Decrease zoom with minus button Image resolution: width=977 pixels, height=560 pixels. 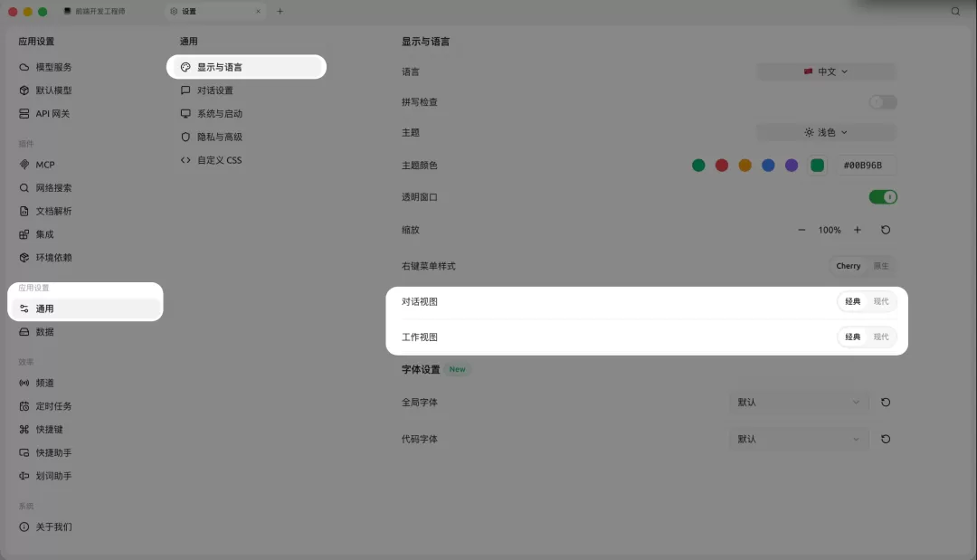[802, 230]
